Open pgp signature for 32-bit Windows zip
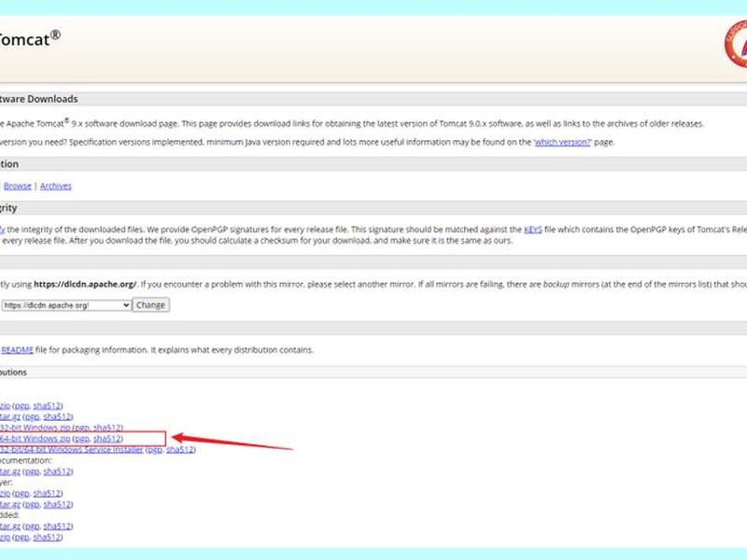 tap(82, 427)
